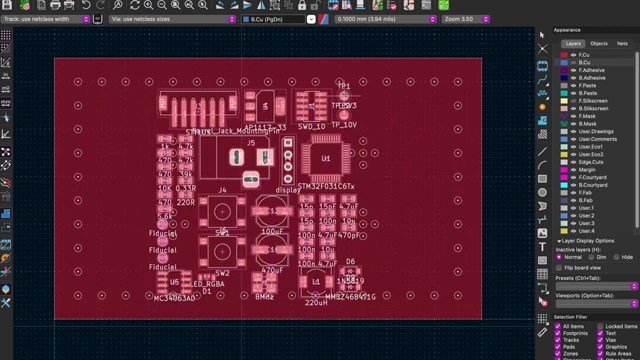This screenshot has width=640, height=360.
Task: Click the Find magnifier icon
Action: (118, 5)
